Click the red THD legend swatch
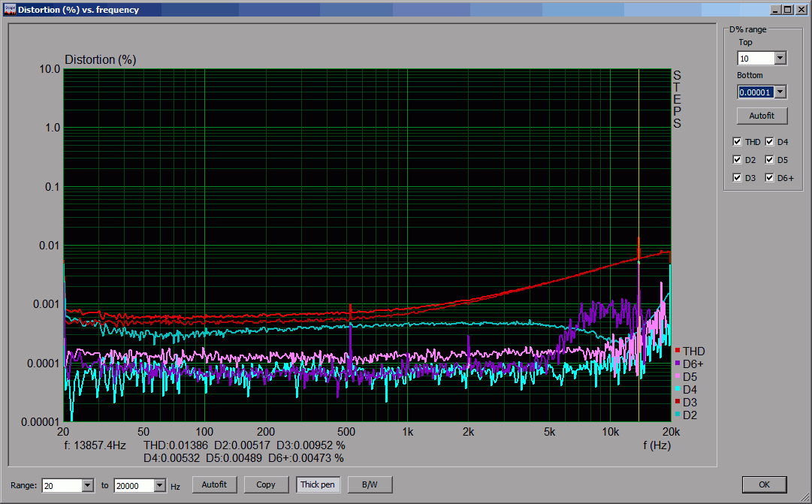 coord(678,351)
